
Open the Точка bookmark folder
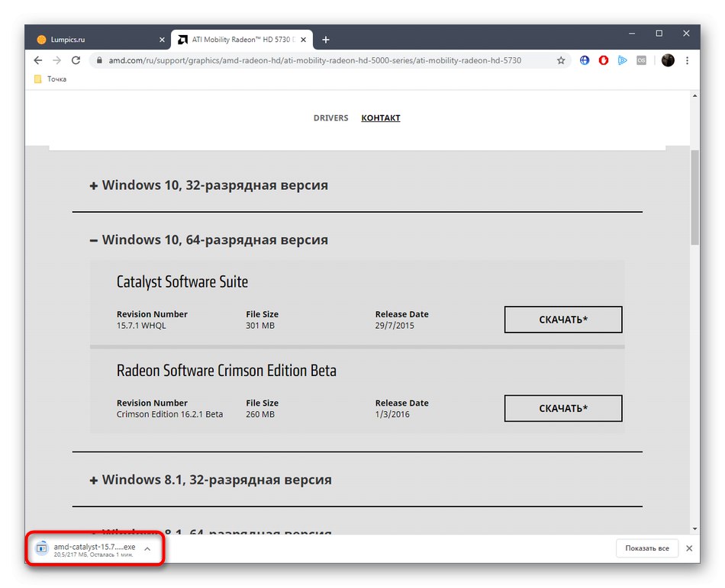[x=50, y=79]
